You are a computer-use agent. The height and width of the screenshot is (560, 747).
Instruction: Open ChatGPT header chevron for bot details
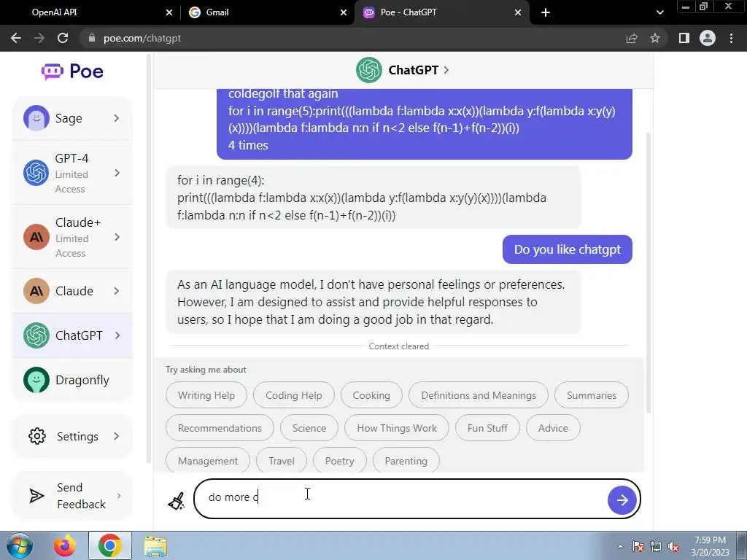pos(446,70)
